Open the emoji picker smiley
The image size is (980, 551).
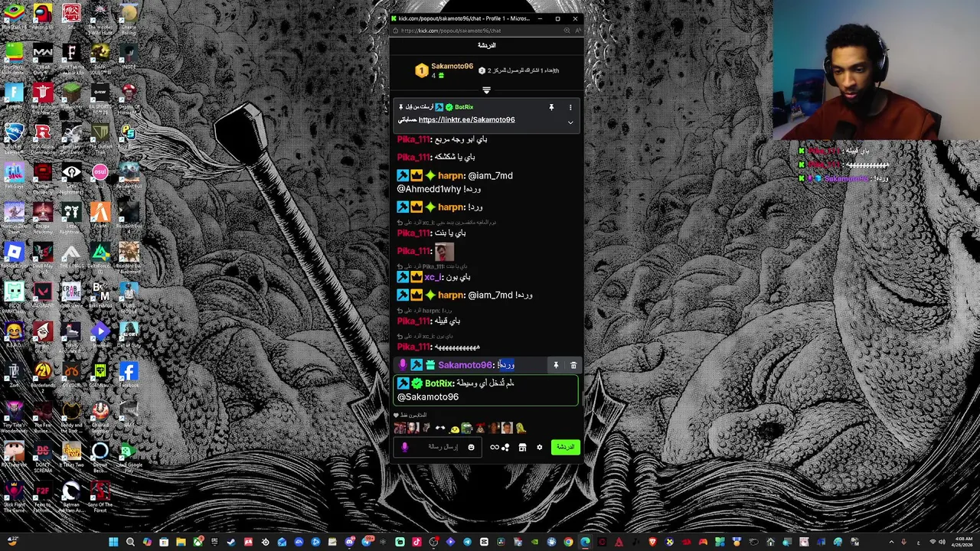click(471, 447)
